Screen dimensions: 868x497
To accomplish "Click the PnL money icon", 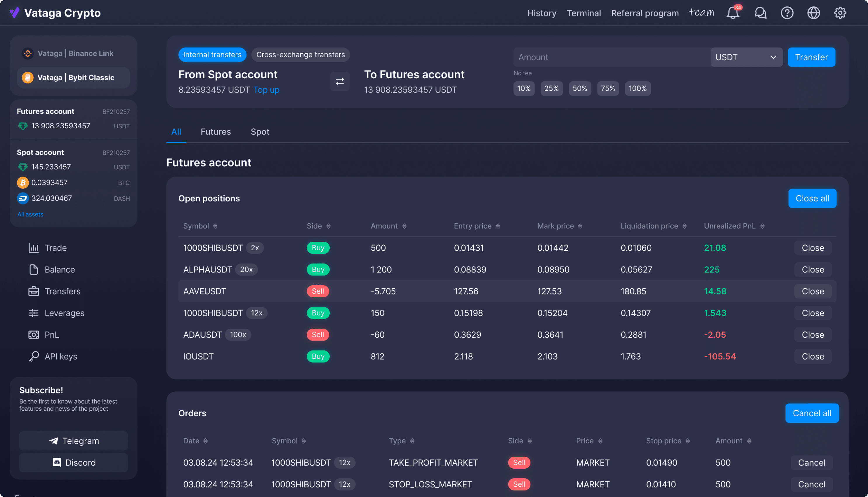I will click(33, 335).
